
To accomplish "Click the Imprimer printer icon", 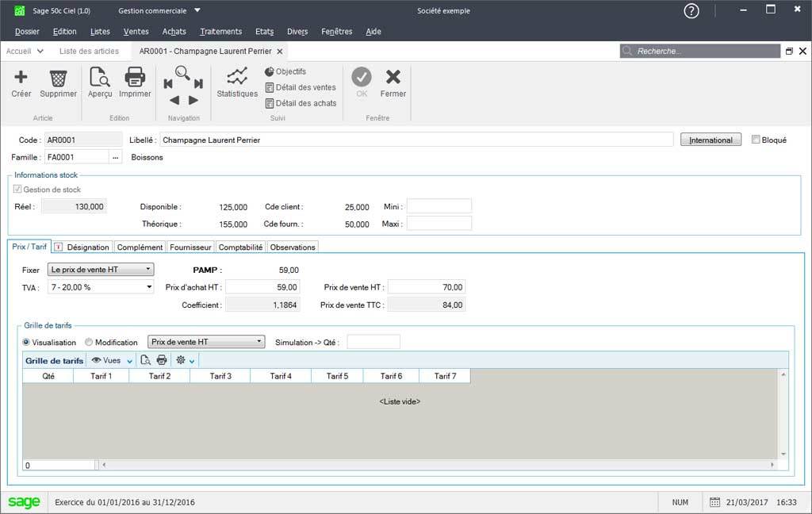I will pos(135,77).
